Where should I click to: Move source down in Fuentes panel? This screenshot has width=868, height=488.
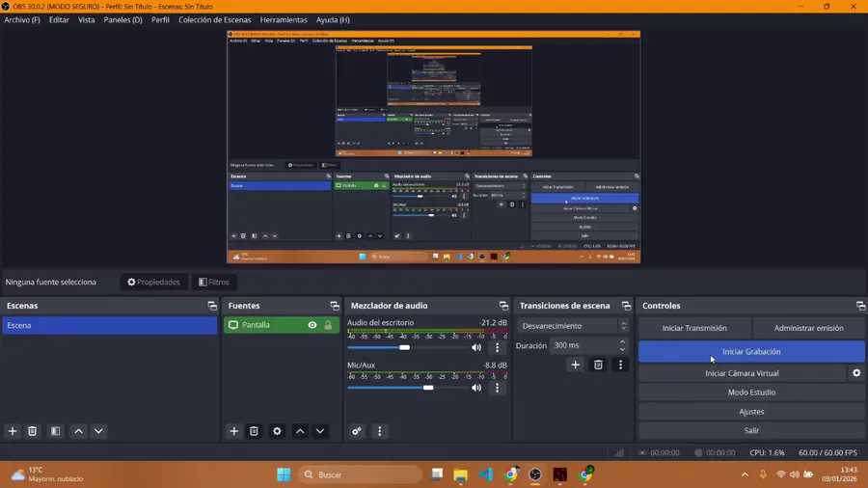[x=320, y=431]
